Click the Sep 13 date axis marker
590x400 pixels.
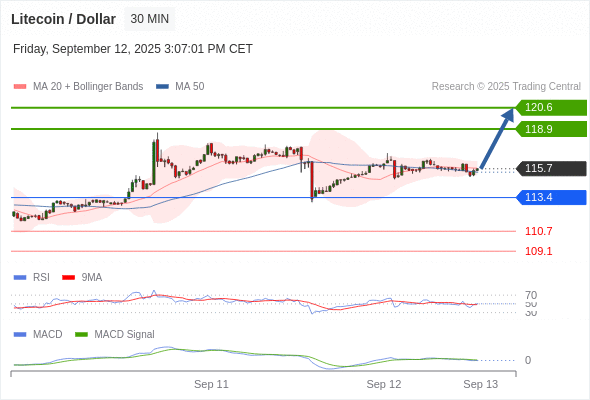pos(481,384)
